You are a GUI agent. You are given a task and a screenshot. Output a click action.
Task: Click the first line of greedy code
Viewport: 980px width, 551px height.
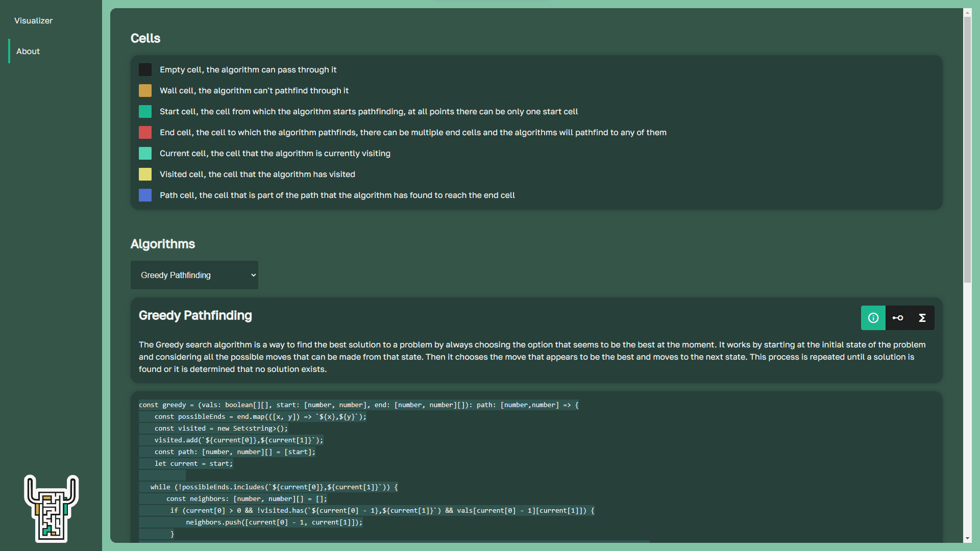click(x=358, y=405)
